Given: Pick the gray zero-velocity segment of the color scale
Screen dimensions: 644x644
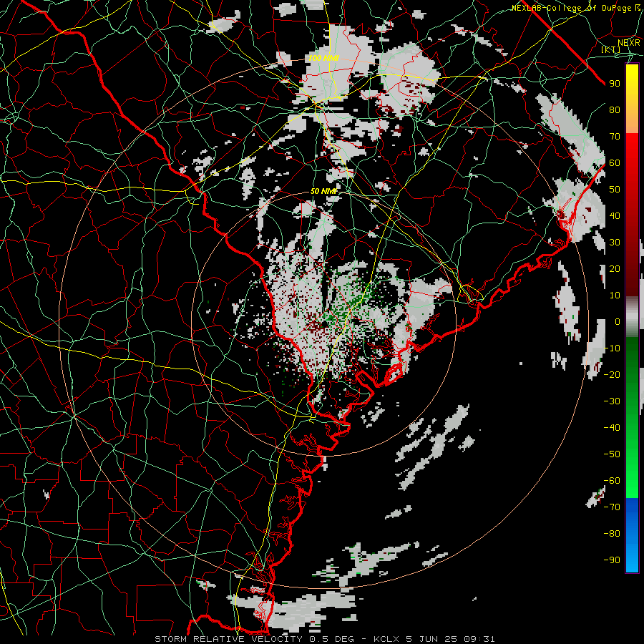Looking at the screenshot, I should point(632,317).
